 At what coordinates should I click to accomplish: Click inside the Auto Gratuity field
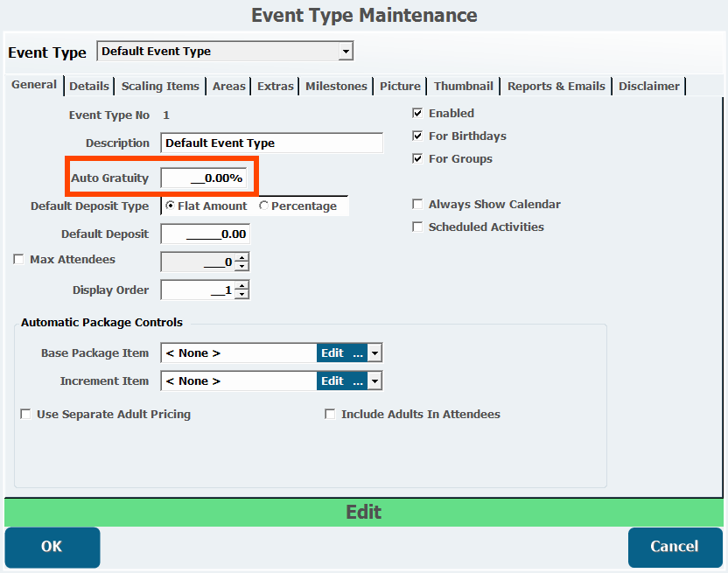206,178
